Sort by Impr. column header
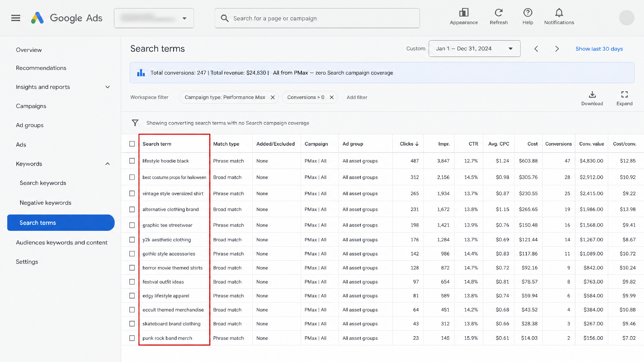Image resolution: width=644 pixels, height=362 pixels. click(444, 144)
